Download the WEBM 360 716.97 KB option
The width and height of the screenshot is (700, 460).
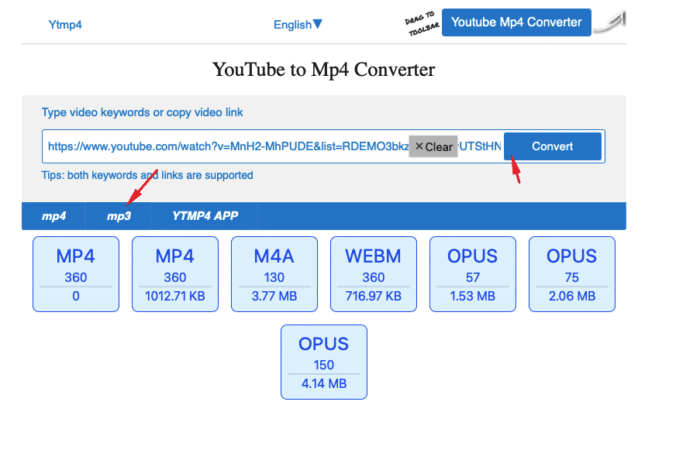(373, 274)
